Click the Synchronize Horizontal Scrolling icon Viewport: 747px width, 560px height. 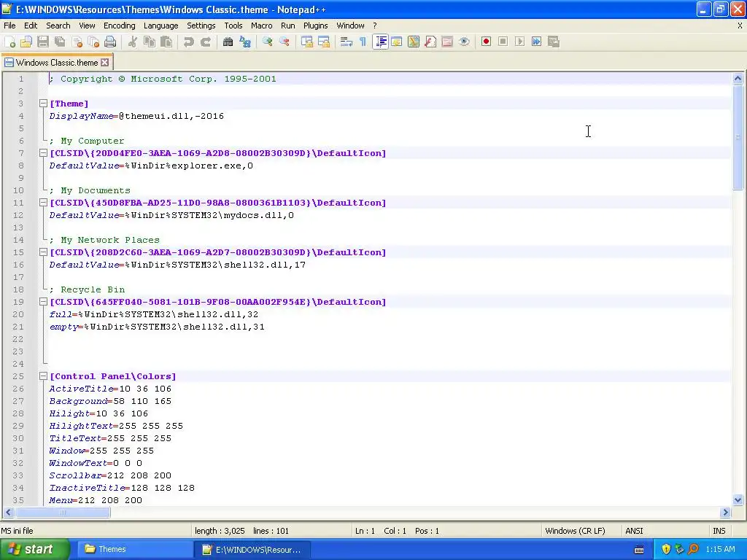point(324,42)
